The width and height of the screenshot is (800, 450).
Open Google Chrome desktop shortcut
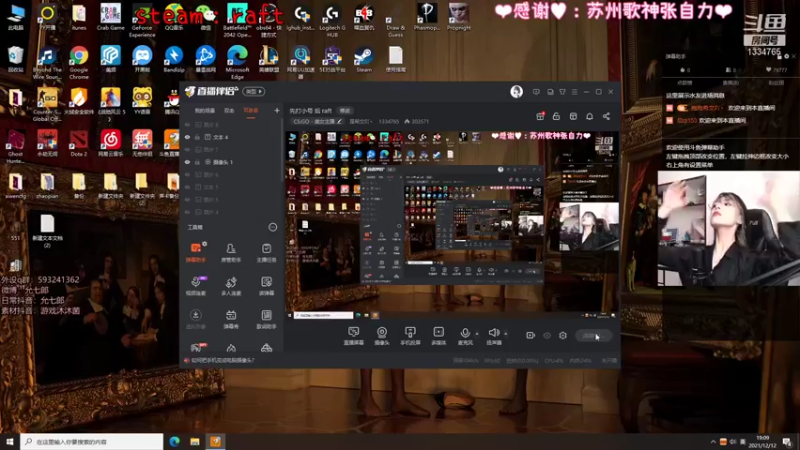pos(79,63)
